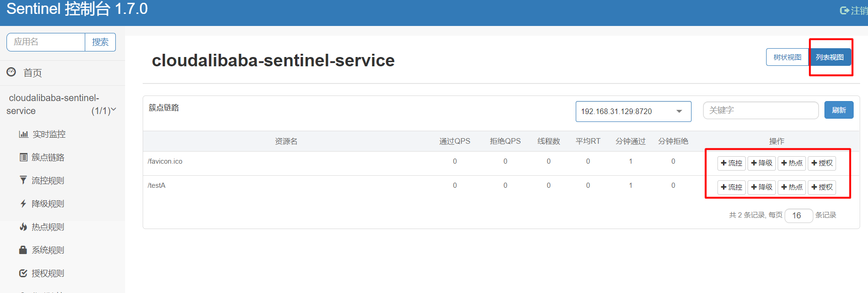The width and height of the screenshot is (868, 293).
Task: Switch to 树状视图 tree view
Action: click(787, 57)
